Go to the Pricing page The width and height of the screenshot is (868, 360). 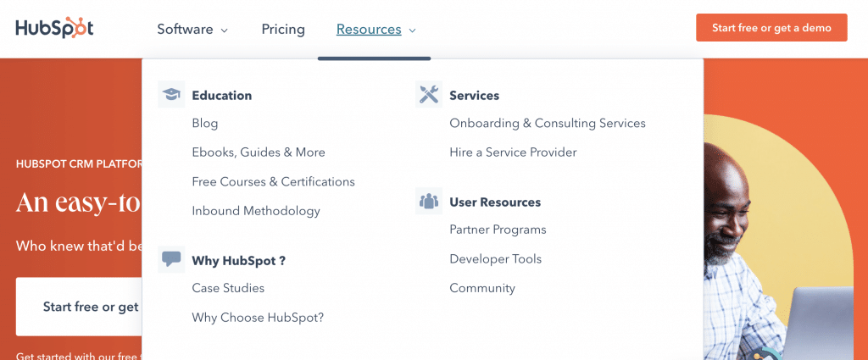click(283, 30)
